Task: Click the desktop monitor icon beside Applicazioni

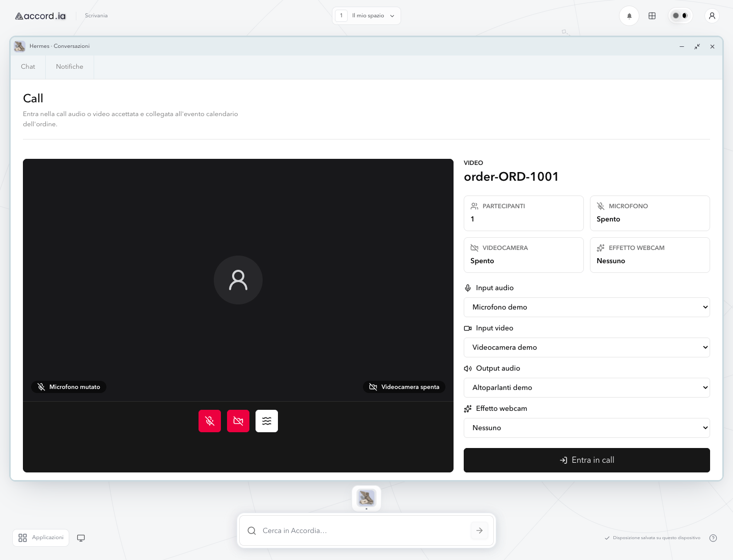Action: (81, 538)
